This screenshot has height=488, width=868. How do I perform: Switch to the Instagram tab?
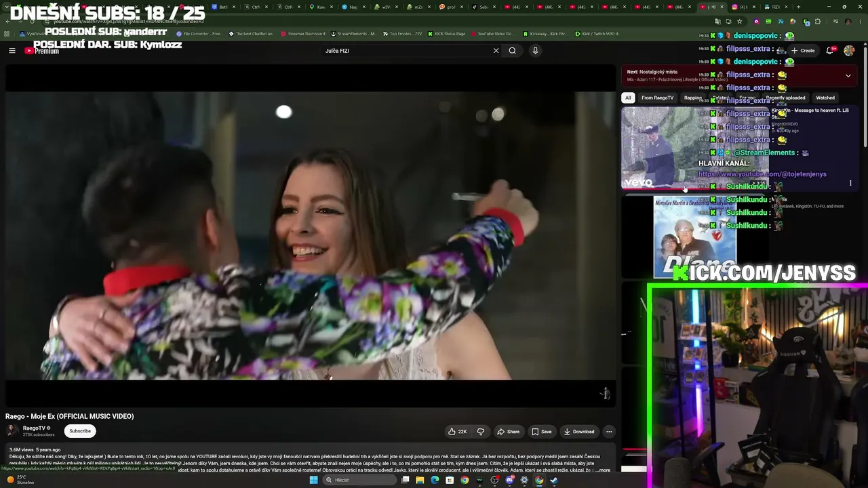pyautogui.click(x=744, y=7)
